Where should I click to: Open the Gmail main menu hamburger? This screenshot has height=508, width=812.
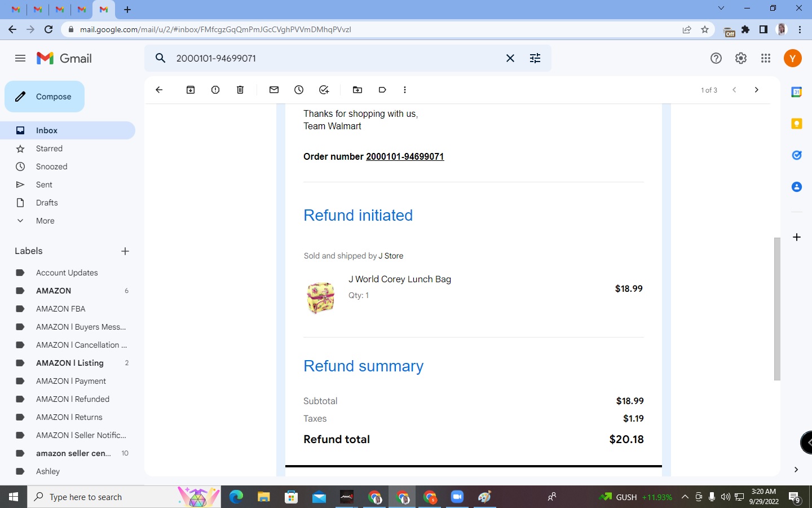click(20, 58)
